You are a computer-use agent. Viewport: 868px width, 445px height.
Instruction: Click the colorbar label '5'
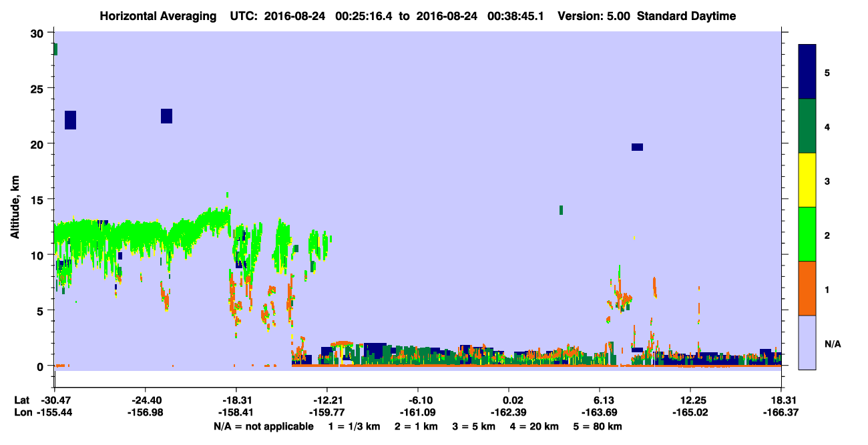(x=827, y=73)
